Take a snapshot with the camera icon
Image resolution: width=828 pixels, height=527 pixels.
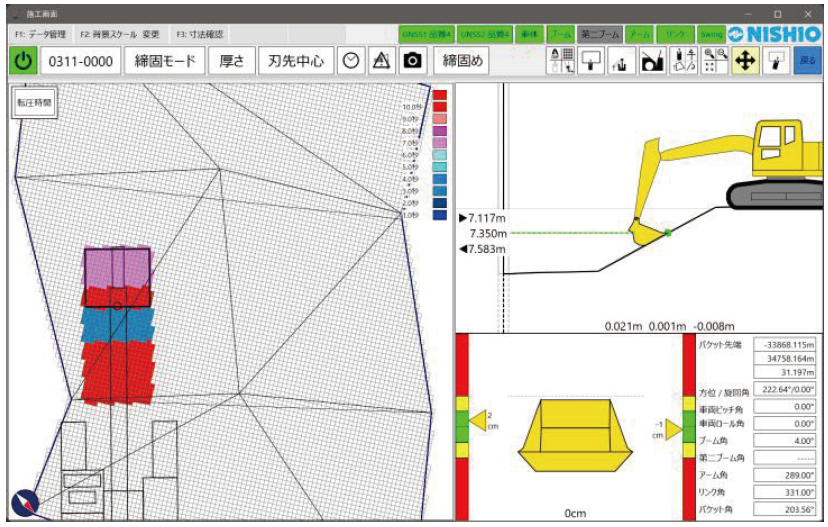tap(412, 60)
